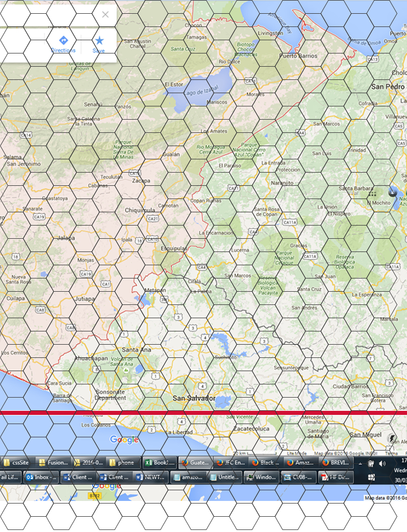Image resolution: width=407 pixels, height=532 pixels.
Task: Click the San Miguel label
Action: [x=366, y=435]
